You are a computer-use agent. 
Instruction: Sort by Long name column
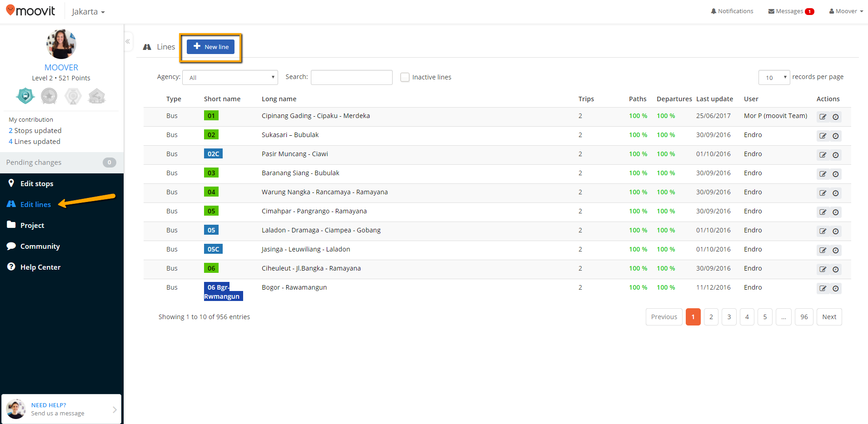click(279, 99)
